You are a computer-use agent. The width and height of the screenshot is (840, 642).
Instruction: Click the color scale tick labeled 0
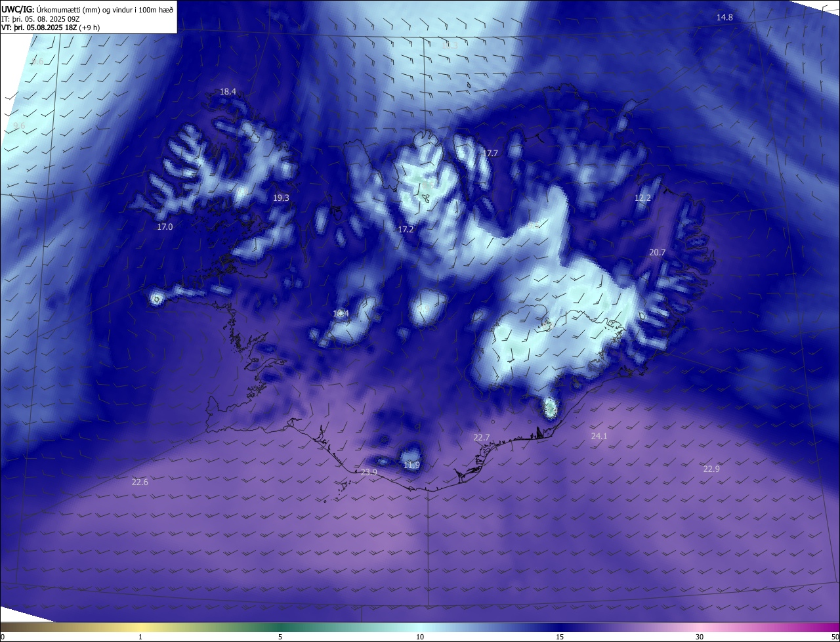click(3, 637)
